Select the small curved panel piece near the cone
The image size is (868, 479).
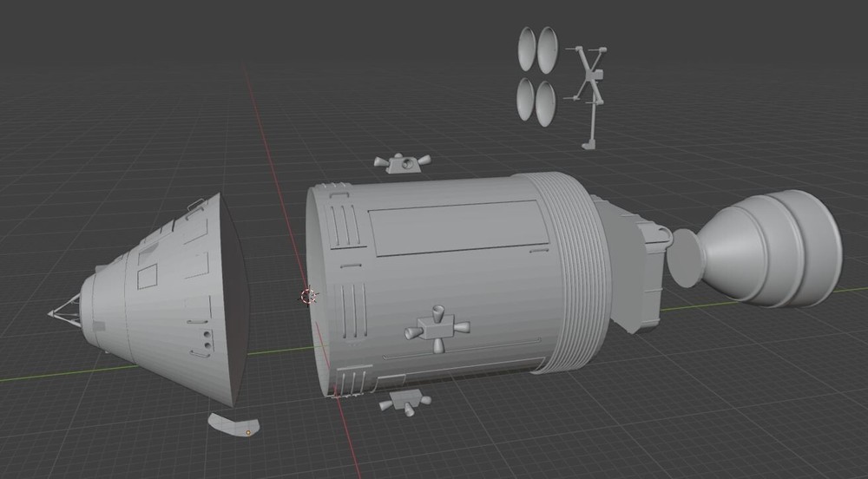[233, 425]
